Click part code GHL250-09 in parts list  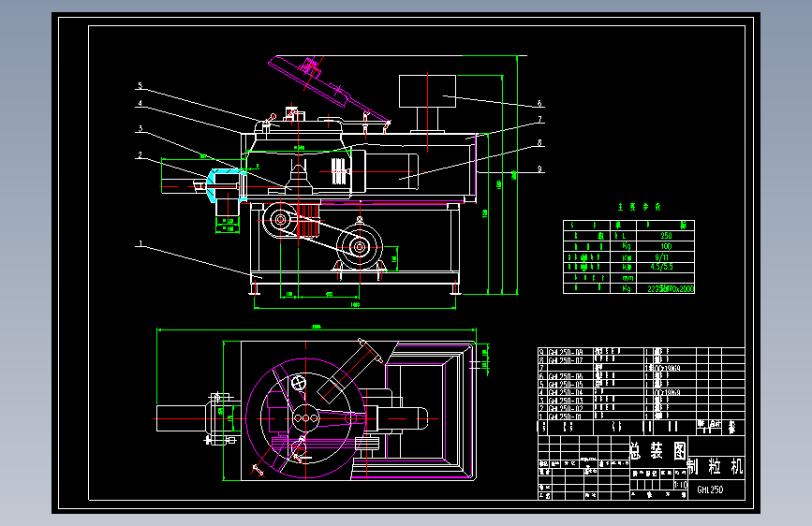click(x=566, y=353)
